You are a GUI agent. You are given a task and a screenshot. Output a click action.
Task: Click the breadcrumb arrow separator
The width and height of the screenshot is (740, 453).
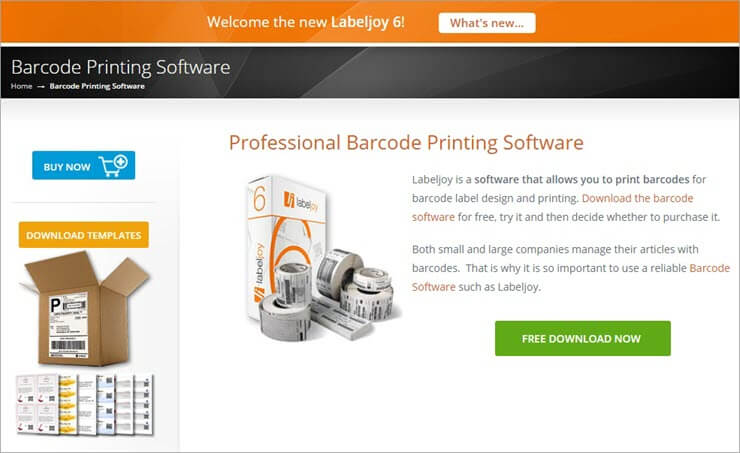point(41,87)
